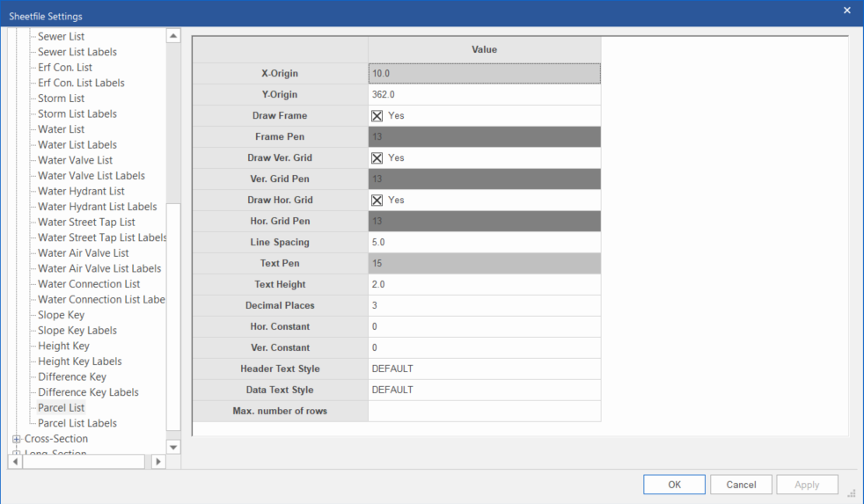Select Parcel List Labels in the tree
The height and width of the screenshot is (504, 864).
pos(77,423)
